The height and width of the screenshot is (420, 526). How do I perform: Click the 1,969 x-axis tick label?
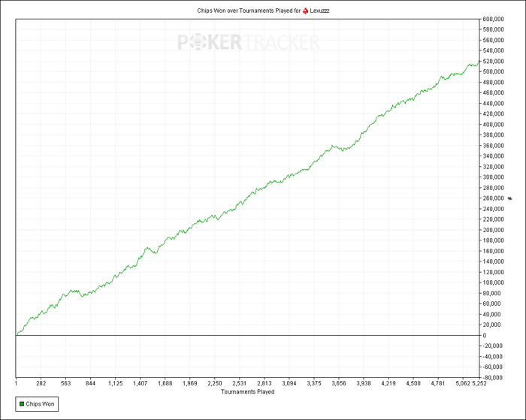click(190, 383)
